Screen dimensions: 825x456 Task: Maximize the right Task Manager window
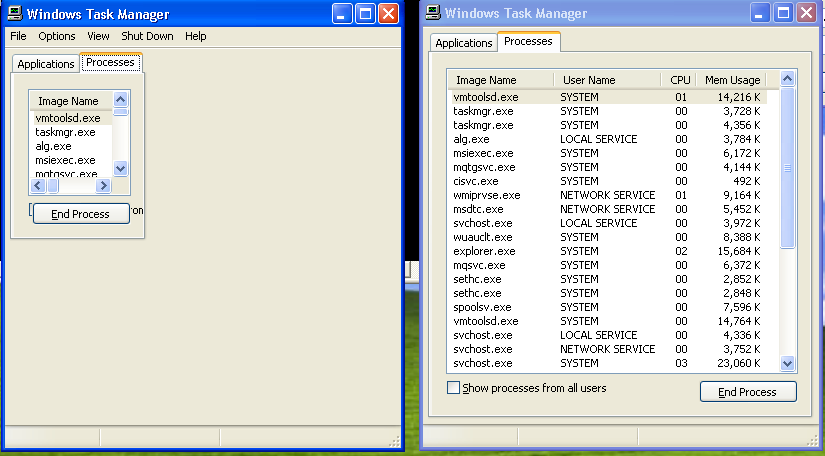(x=783, y=13)
